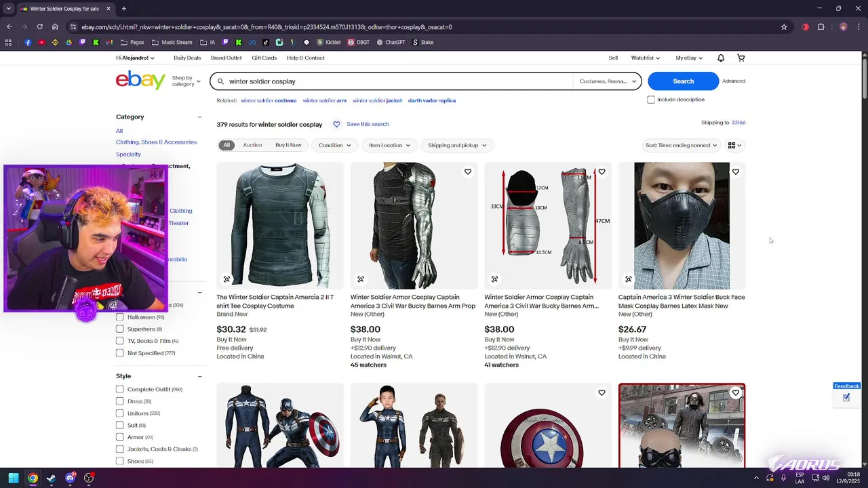Check the Halloween filter

(x=120, y=317)
